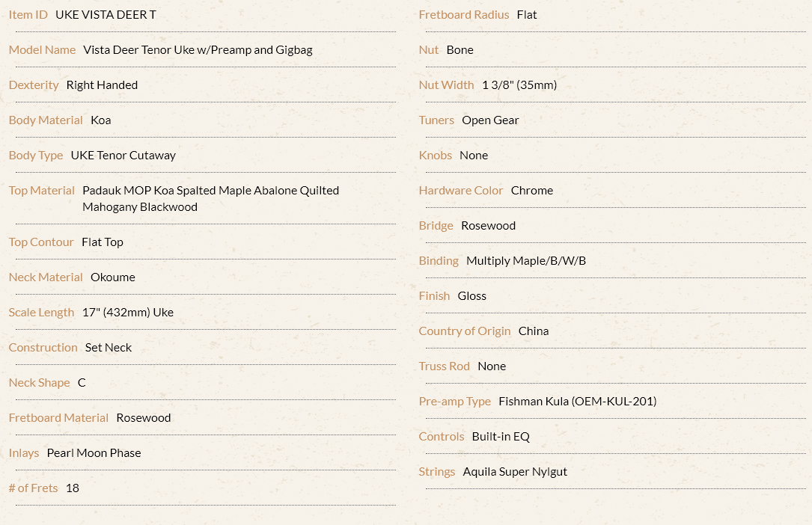This screenshot has height=525, width=812.
Task: Click the Body Material label
Action: (46, 120)
